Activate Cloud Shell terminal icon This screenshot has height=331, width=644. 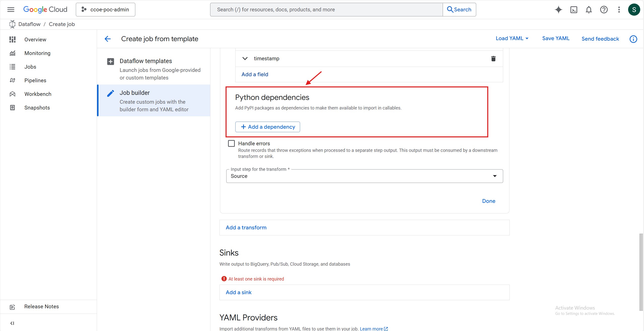tap(574, 10)
